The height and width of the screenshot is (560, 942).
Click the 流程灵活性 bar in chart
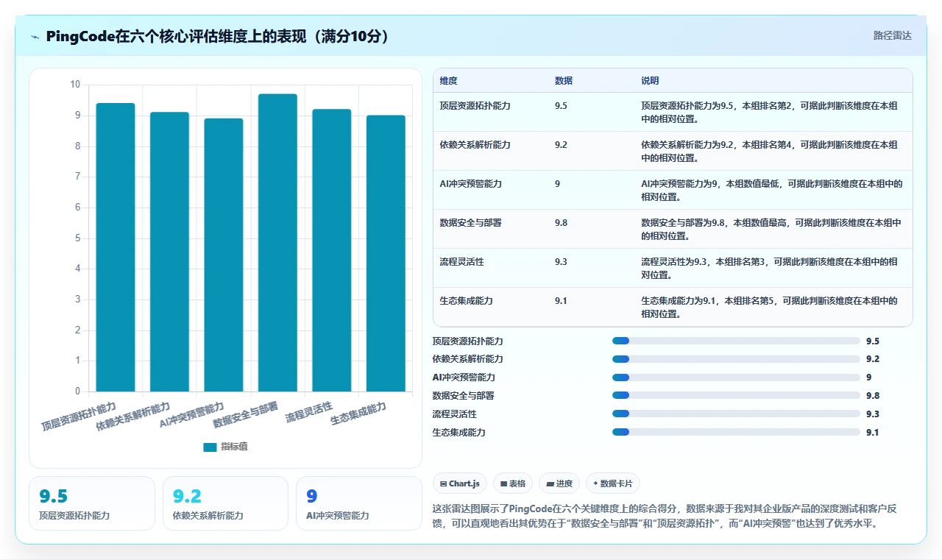point(332,250)
